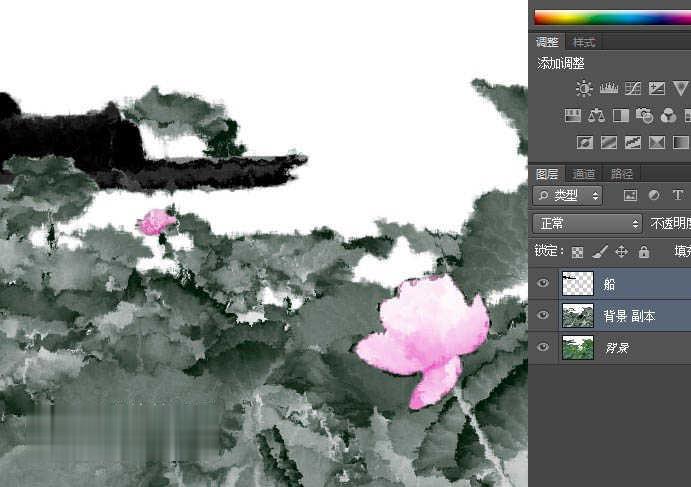Add a Black & White adjustment
Viewport: 691px width, 487px height.
(621, 115)
